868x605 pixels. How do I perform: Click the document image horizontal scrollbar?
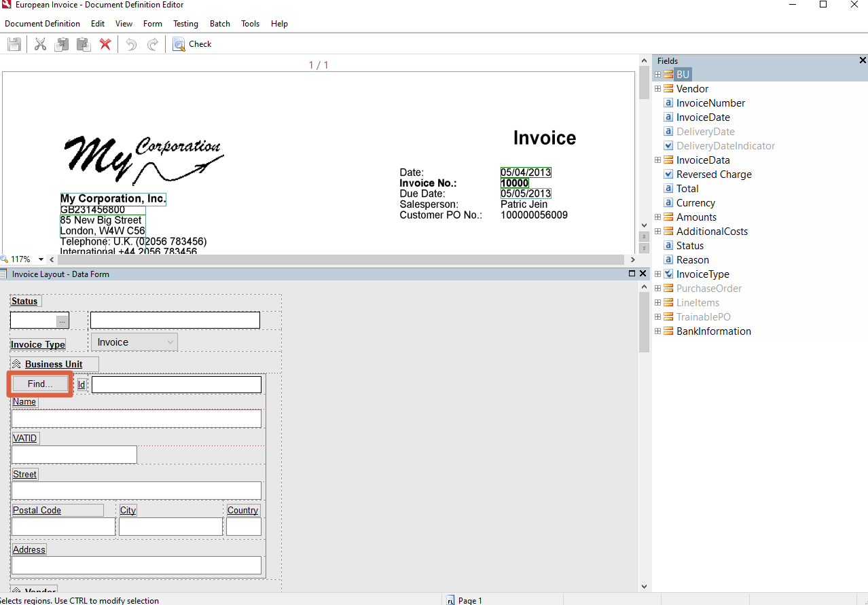tap(341, 259)
